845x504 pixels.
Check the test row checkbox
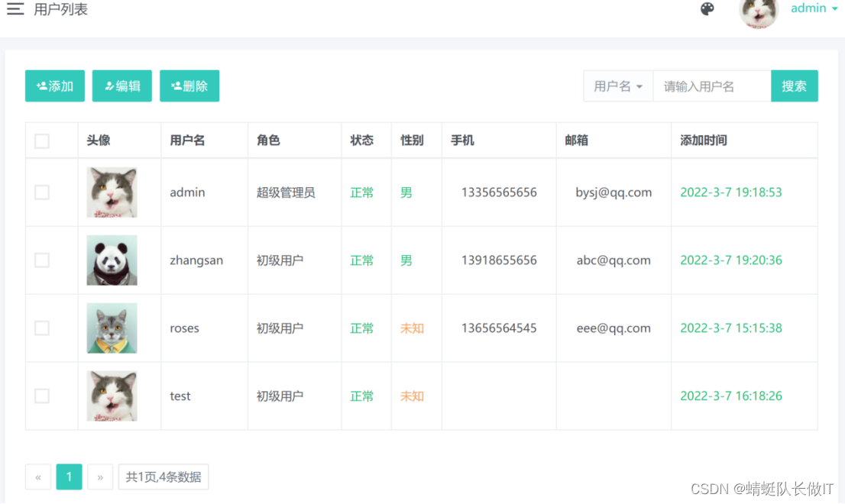[42, 396]
